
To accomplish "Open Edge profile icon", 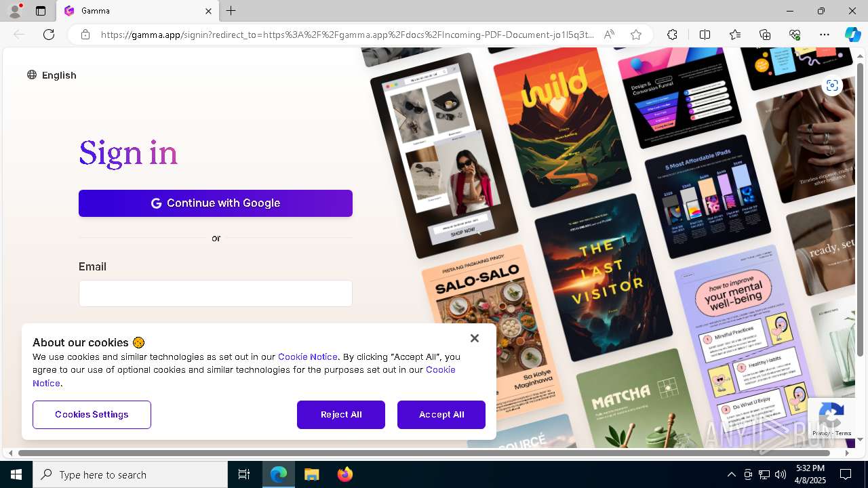I will [x=14, y=11].
